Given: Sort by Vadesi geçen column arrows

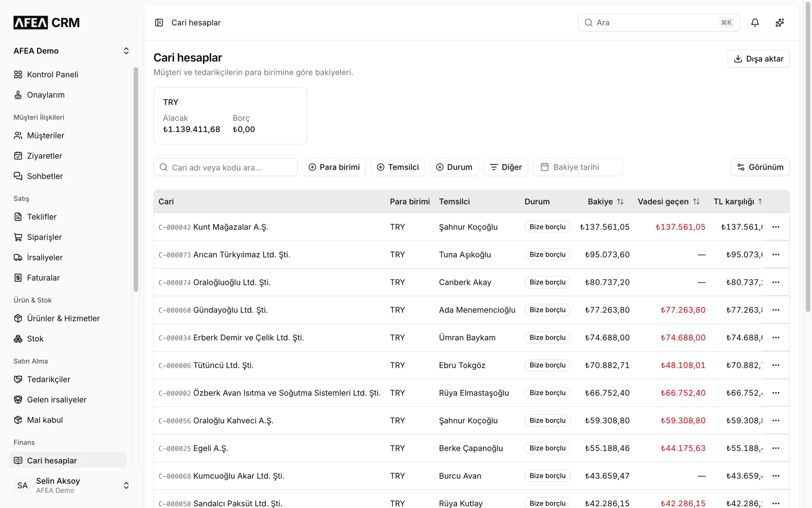Looking at the screenshot, I should pos(696,202).
